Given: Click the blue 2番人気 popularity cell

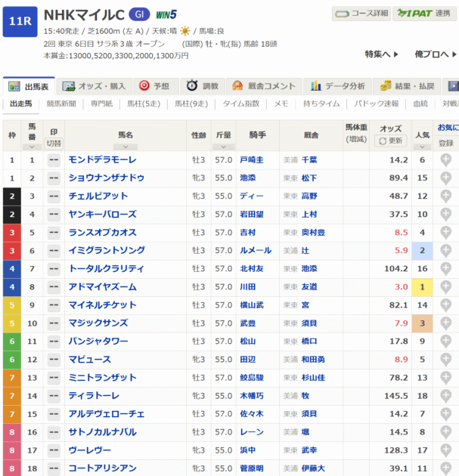Looking at the screenshot, I should pos(422,251).
